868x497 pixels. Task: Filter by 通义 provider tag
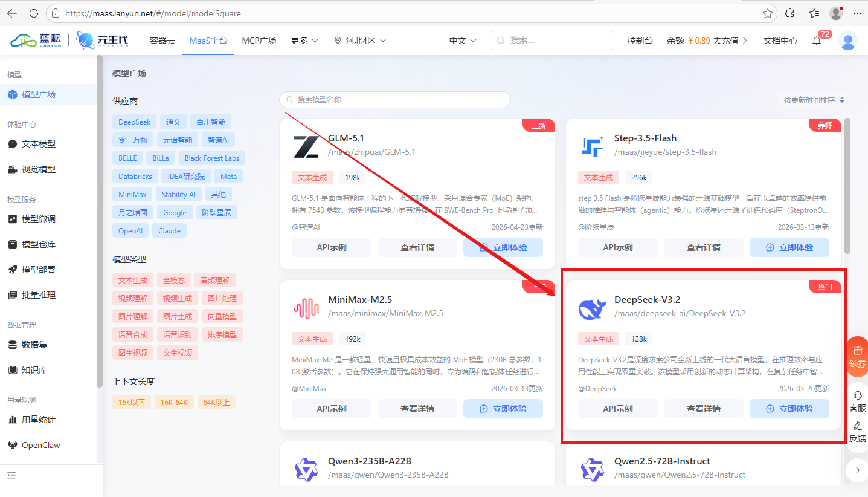[x=173, y=122]
